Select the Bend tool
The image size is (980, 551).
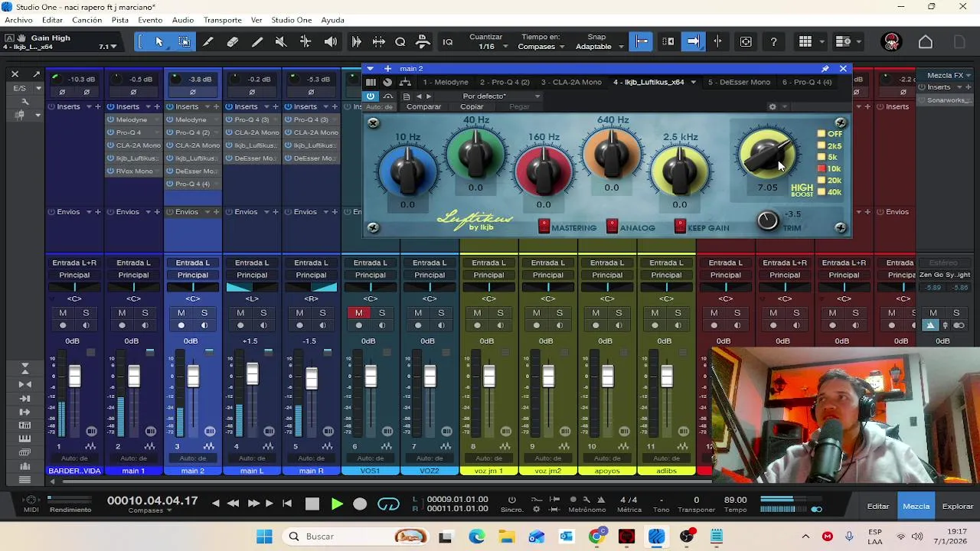[305, 42]
